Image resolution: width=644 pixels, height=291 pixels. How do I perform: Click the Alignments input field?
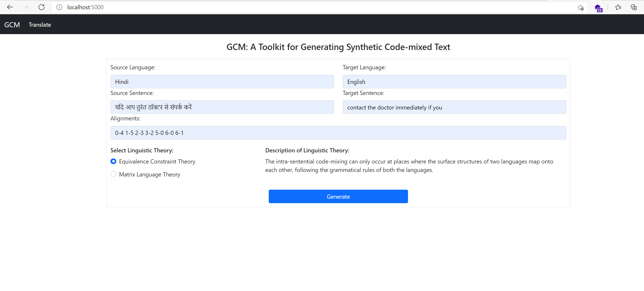(x=338, y=133)
